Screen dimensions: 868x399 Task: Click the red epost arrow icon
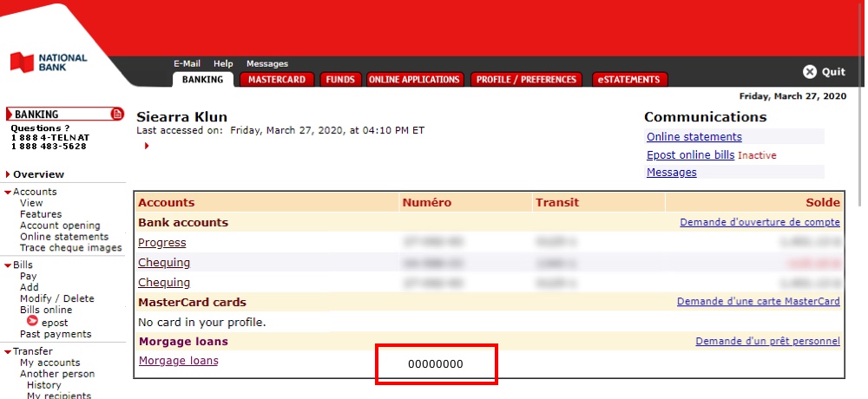33,320
